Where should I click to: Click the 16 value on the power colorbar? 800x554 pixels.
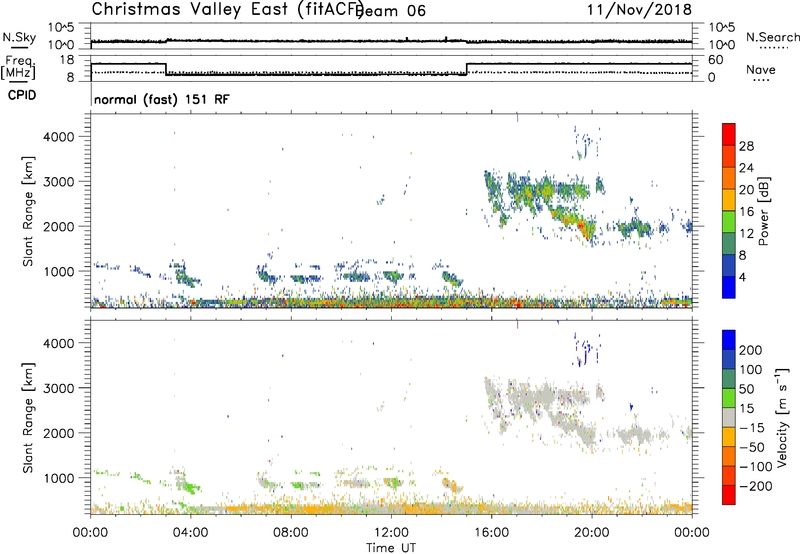[x=746, y=212]
